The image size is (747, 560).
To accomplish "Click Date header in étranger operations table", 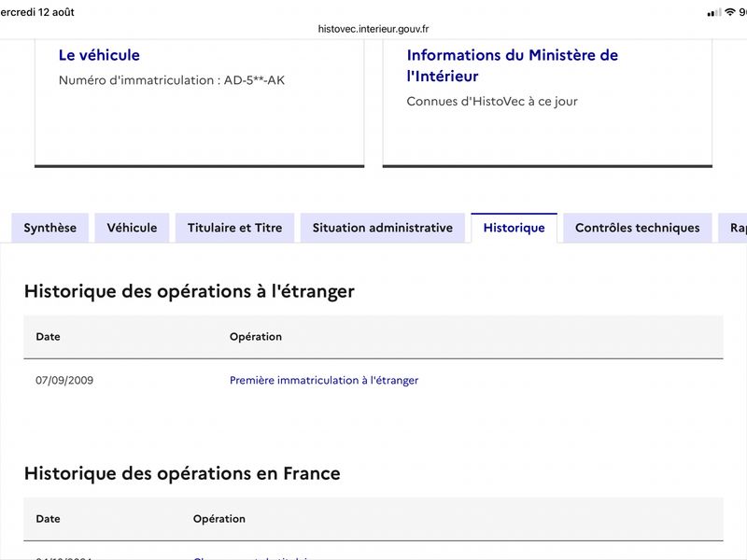I will 49,337.
